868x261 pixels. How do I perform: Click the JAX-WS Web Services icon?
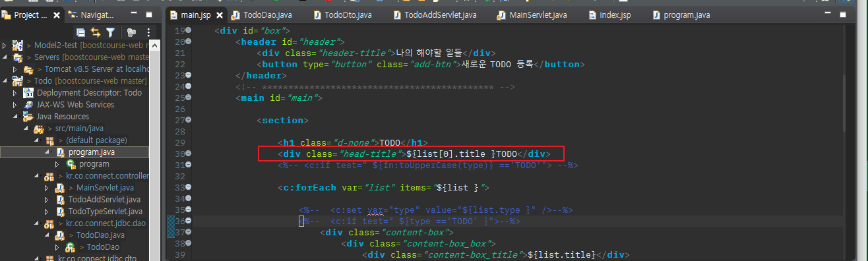click(x=28, y=105)
